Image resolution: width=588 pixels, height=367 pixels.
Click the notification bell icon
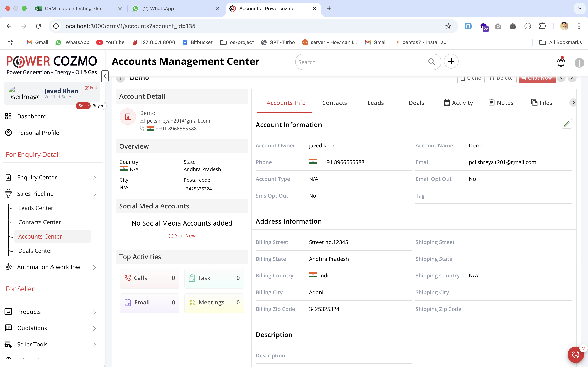click(x=561, y=62)
